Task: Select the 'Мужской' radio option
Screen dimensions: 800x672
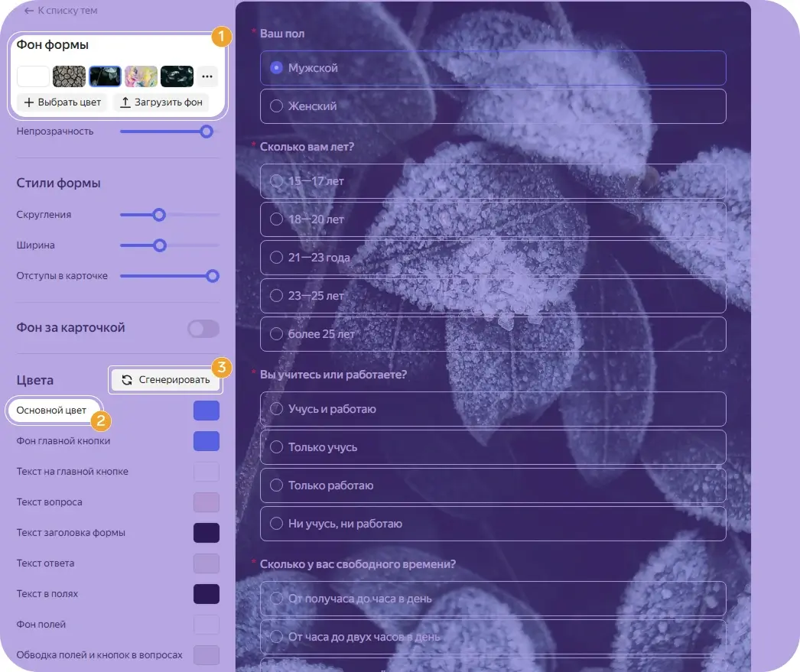Action: tap(493, 68)
